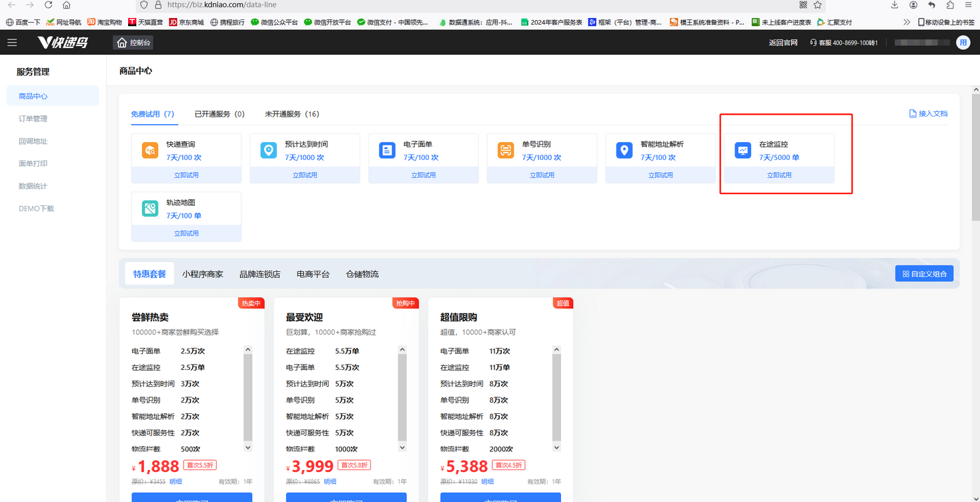The image size is (980, 502).
Task: Click the 控制台 home button
Action: (133, 43)
